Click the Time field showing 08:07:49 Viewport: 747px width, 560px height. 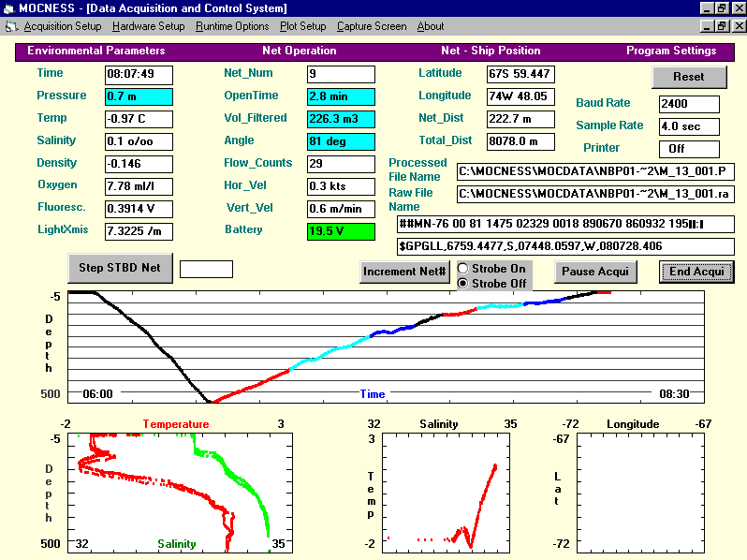coord(139,74)
